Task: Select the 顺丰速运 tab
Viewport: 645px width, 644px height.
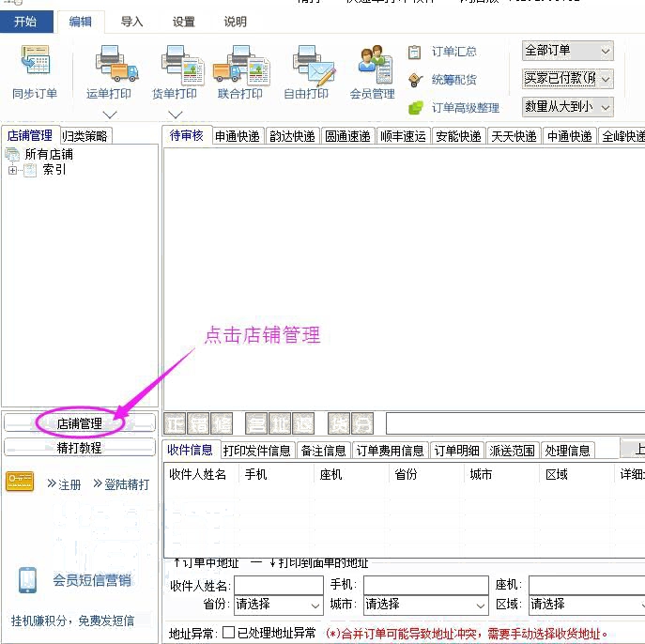Action: click(403, 136)
